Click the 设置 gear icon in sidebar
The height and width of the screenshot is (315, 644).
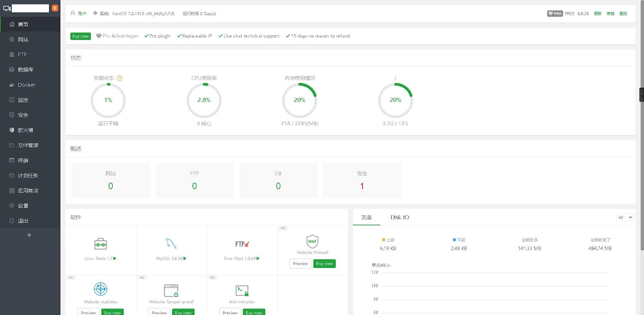[12, 205]
